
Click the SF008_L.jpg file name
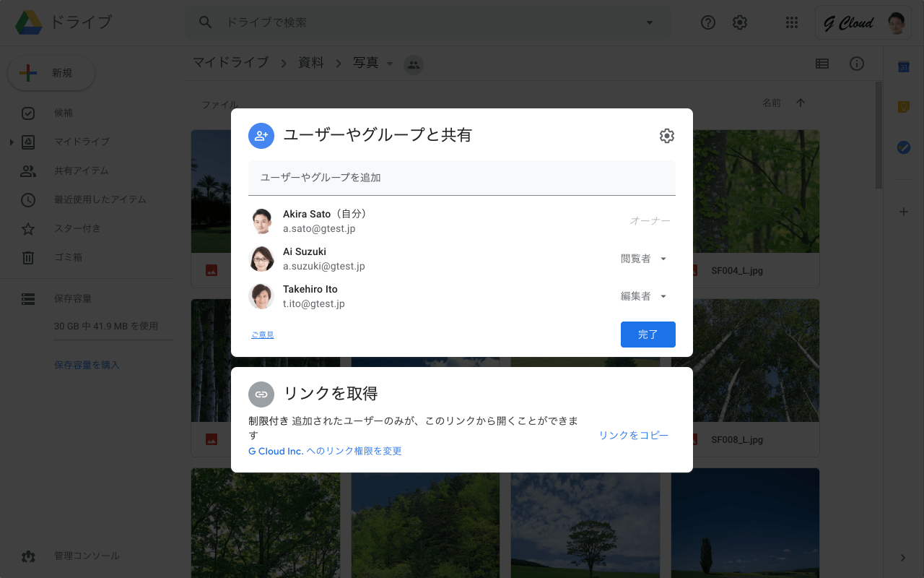(x=737, y=439)
